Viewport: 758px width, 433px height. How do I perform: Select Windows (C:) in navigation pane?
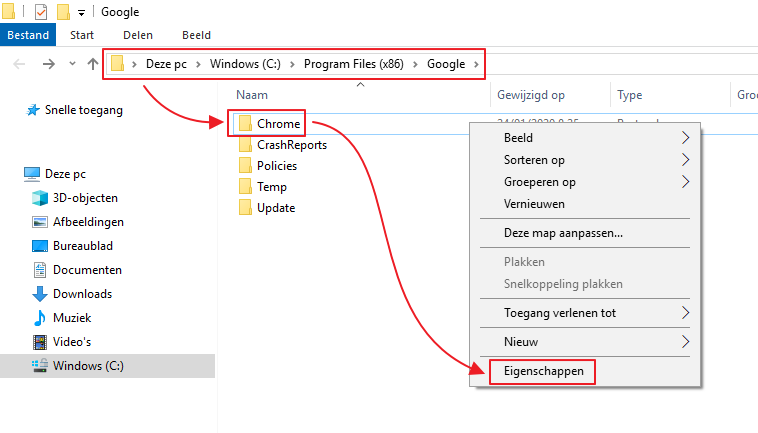(88, 366)
